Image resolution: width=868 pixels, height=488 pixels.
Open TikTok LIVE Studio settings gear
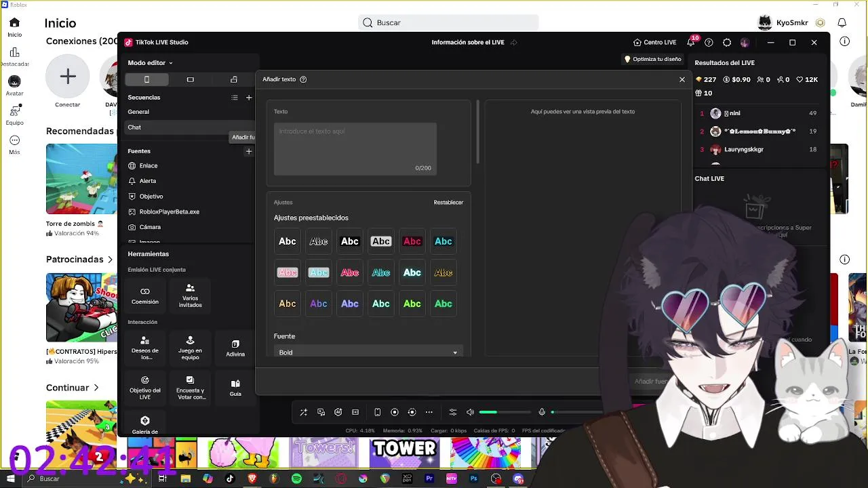[x=727, y=42]
